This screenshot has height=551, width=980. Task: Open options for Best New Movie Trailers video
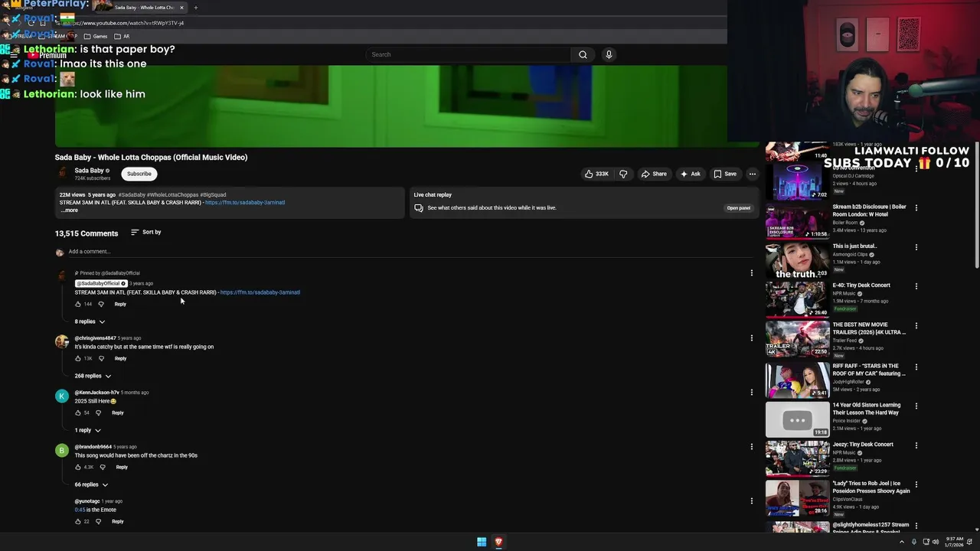(x=916, y=326)
